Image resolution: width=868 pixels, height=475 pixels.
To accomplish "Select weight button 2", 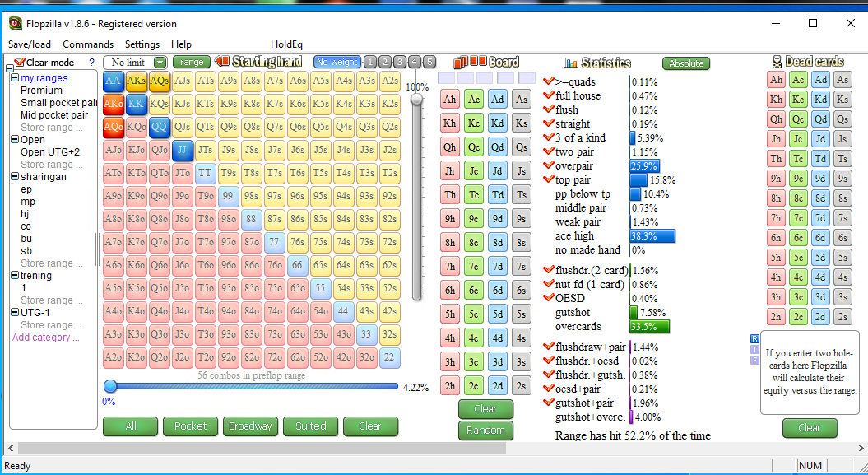I will tap(385, 62).
